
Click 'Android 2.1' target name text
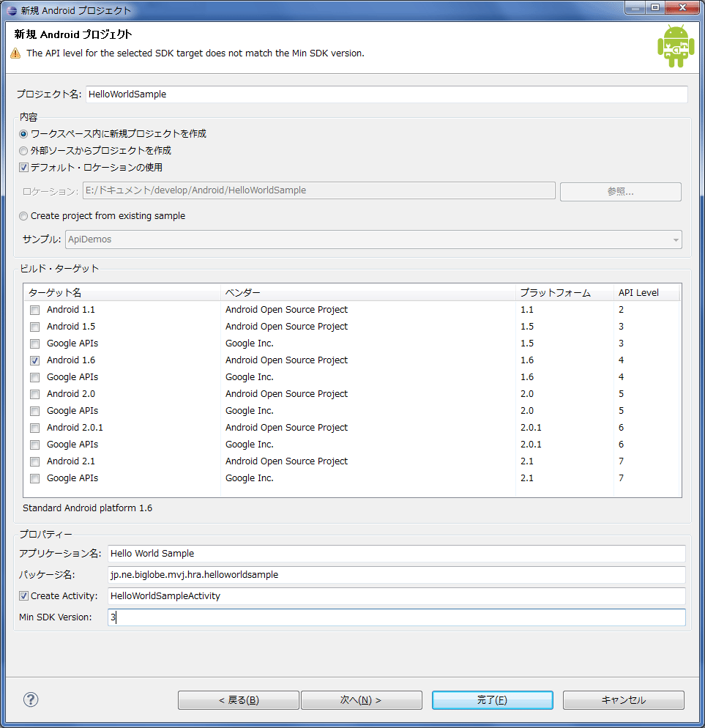tap(70, 461)
